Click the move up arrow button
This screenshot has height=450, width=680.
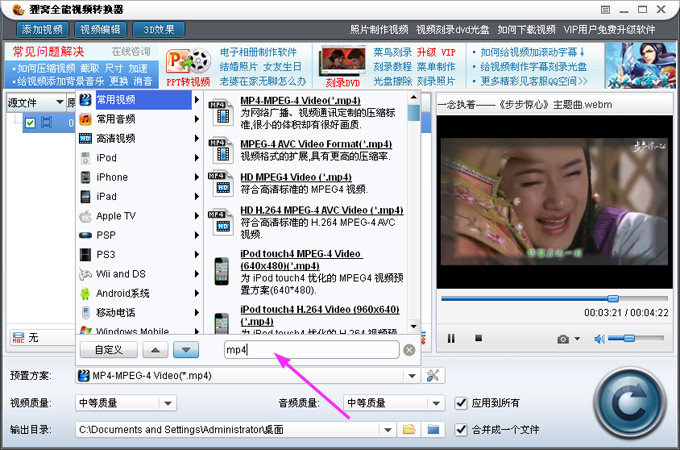pos(155,350)
